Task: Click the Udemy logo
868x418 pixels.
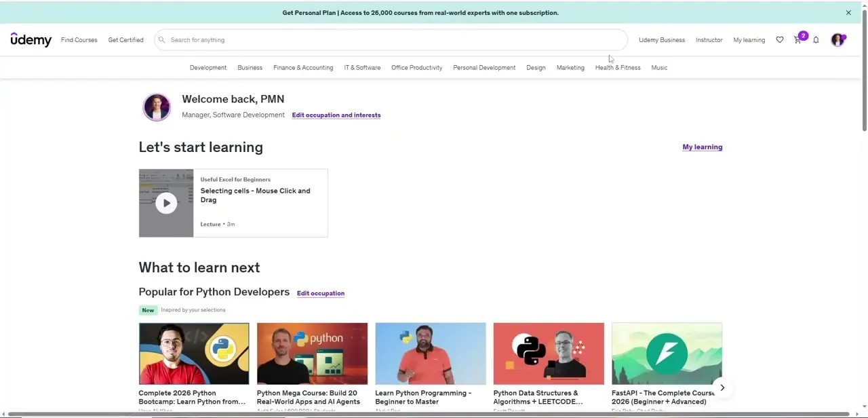Action: coord(31,40)
